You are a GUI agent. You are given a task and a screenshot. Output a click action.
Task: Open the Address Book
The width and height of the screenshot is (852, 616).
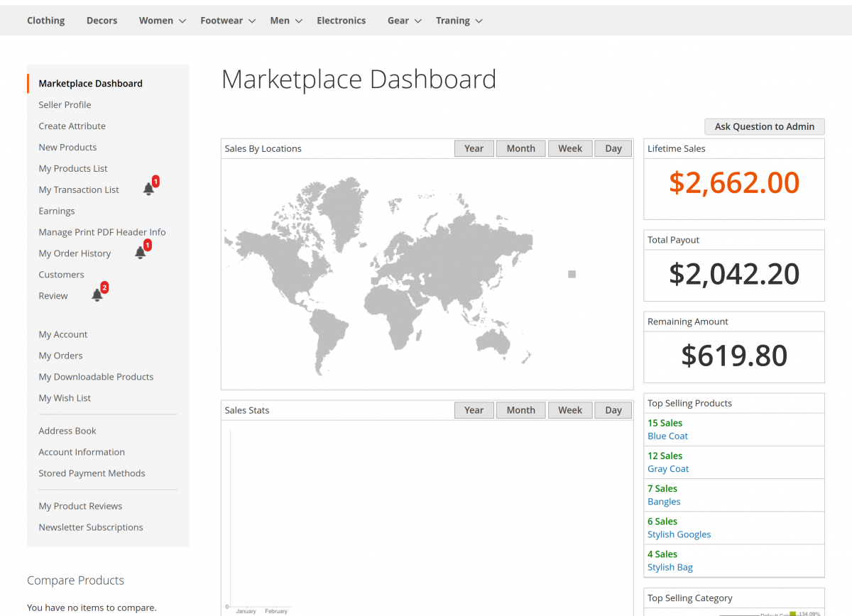[x=67, y=431]
